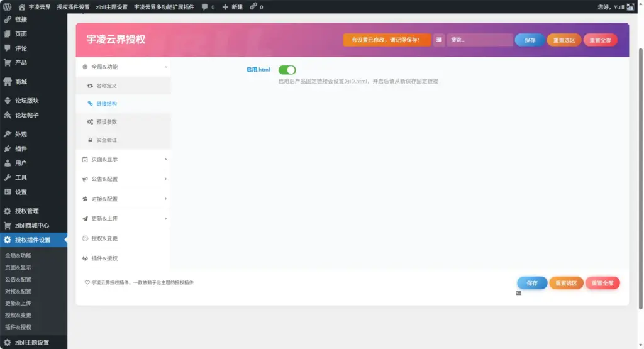Image resolution: width=644 pixels, height=349 pixels.
Task: Click the WordPress logo icon
Action: [x=8, y=7]
